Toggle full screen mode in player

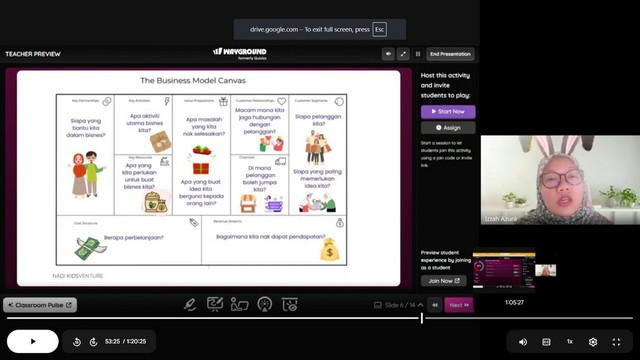[616, 342]
